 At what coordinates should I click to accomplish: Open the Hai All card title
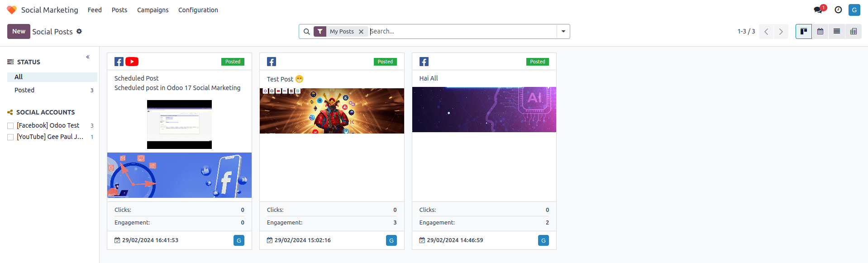[429, 78]
